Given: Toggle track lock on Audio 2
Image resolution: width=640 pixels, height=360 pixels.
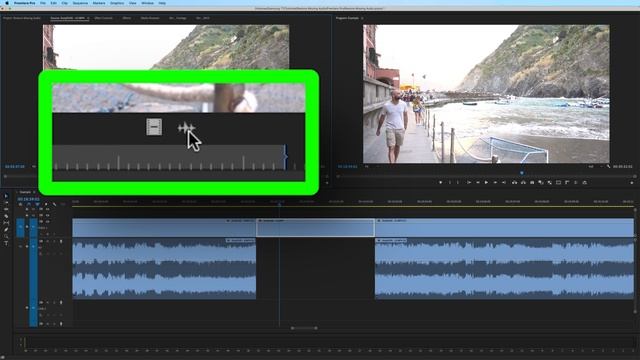Looking at the screenshot, I should tap(27, 308).
